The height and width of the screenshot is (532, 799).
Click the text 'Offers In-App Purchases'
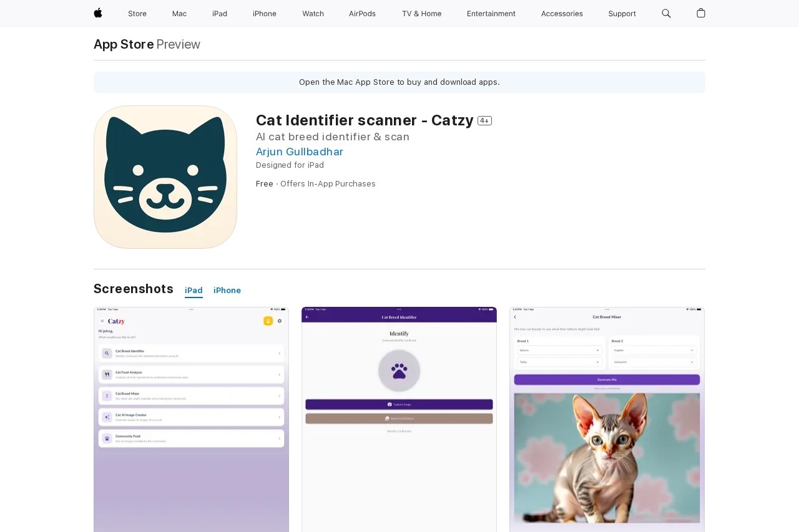pos(328,184)
